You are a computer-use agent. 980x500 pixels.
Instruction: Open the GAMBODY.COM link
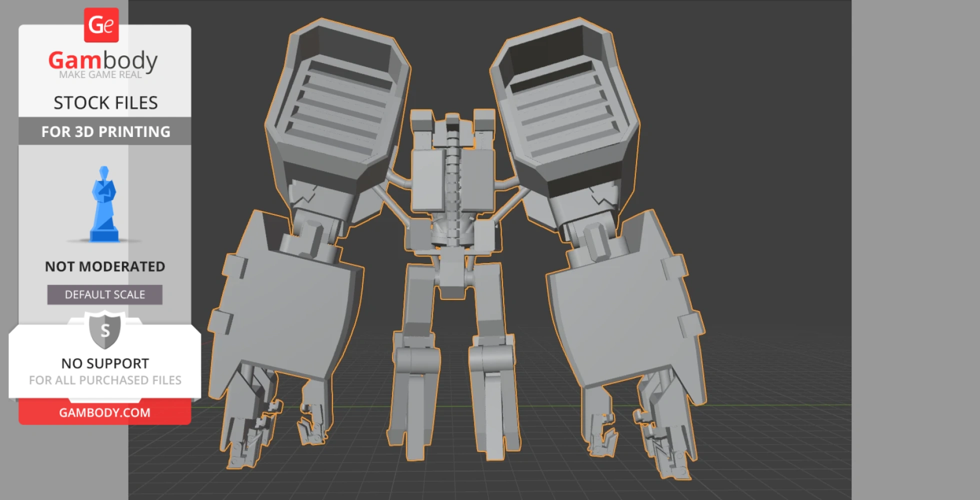click(x=104, y=412)
